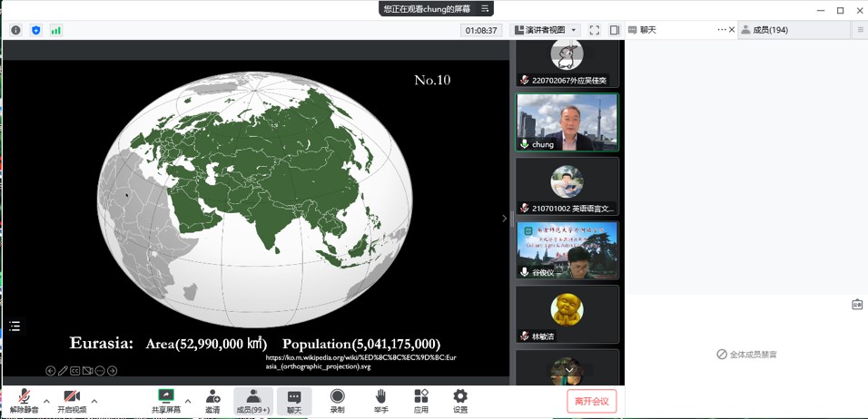
Task: Expand audio options arrow beside 解除静音
Action: tap(47, 401)
